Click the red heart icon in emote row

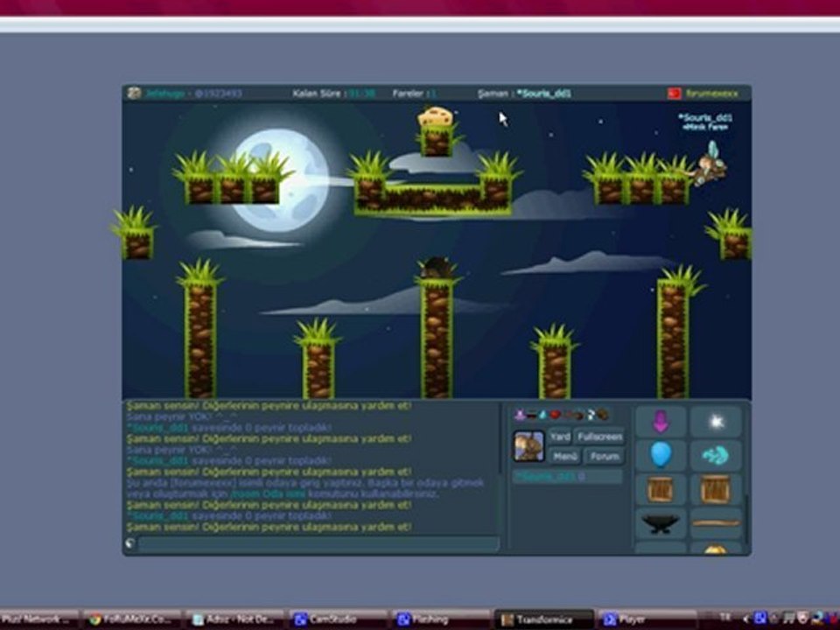tap(555, 414)
